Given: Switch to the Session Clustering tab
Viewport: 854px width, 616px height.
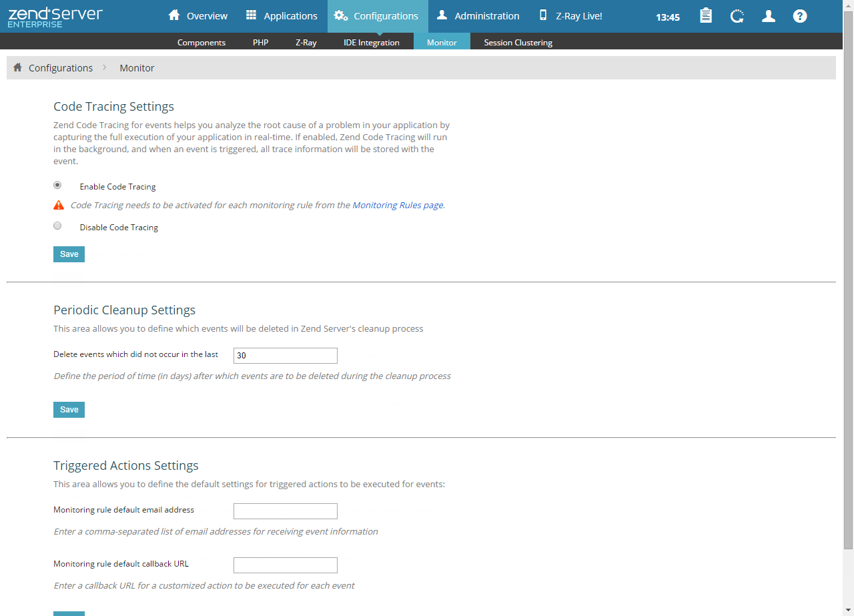Looking at the screenshot, I should 518,42.
